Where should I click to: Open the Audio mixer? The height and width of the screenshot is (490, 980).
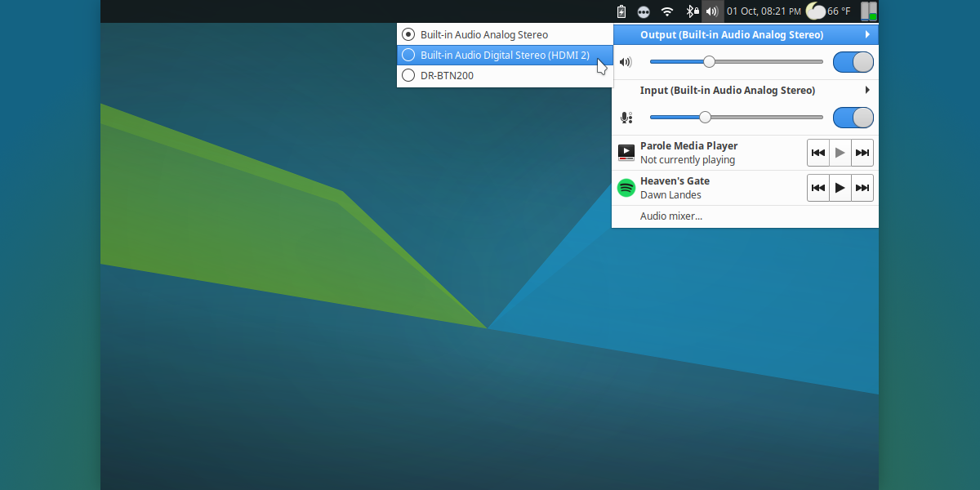coord(670,216)
